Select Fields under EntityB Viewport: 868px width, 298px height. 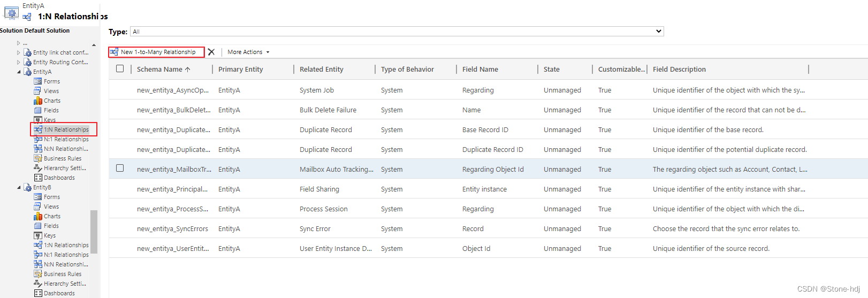[51, 226]
